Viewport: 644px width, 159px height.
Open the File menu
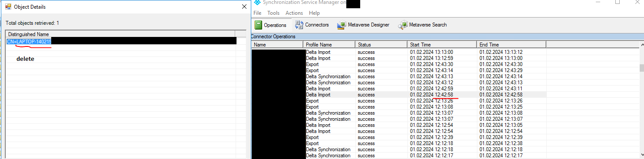(x=257, y=13)
